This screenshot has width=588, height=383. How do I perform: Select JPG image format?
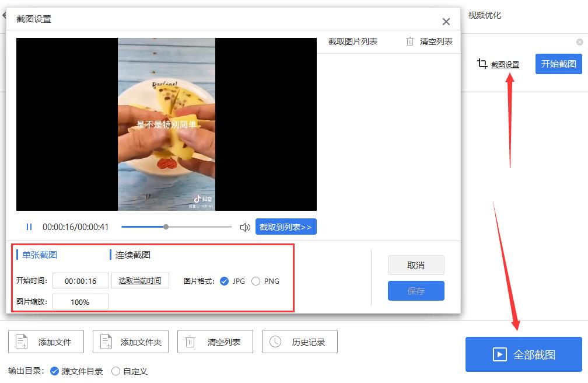point(224,281)
